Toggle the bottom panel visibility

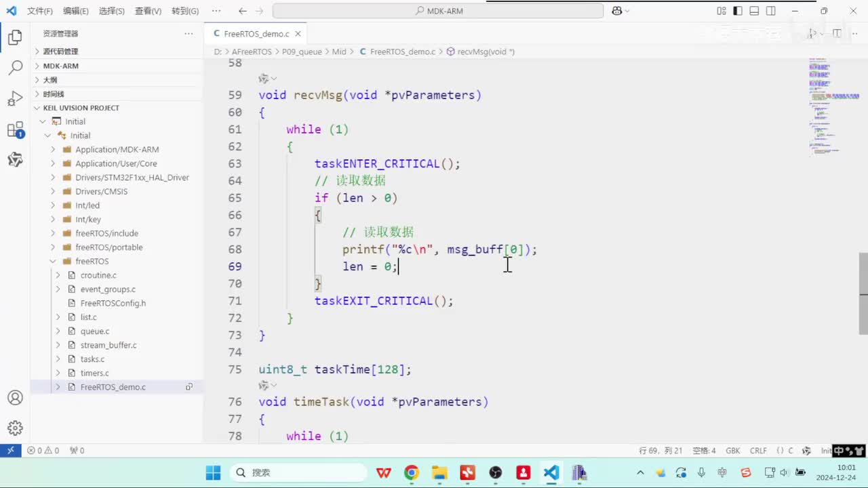(754, 11)
